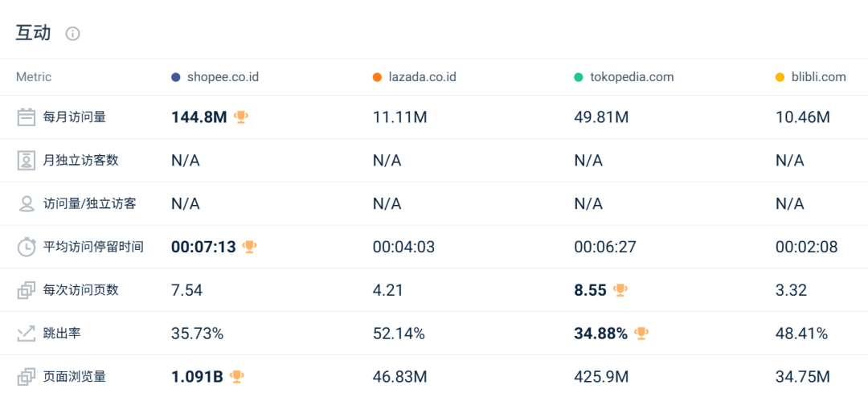
Task: Click the trophy next to 1.091B
Action: (237, 376)
